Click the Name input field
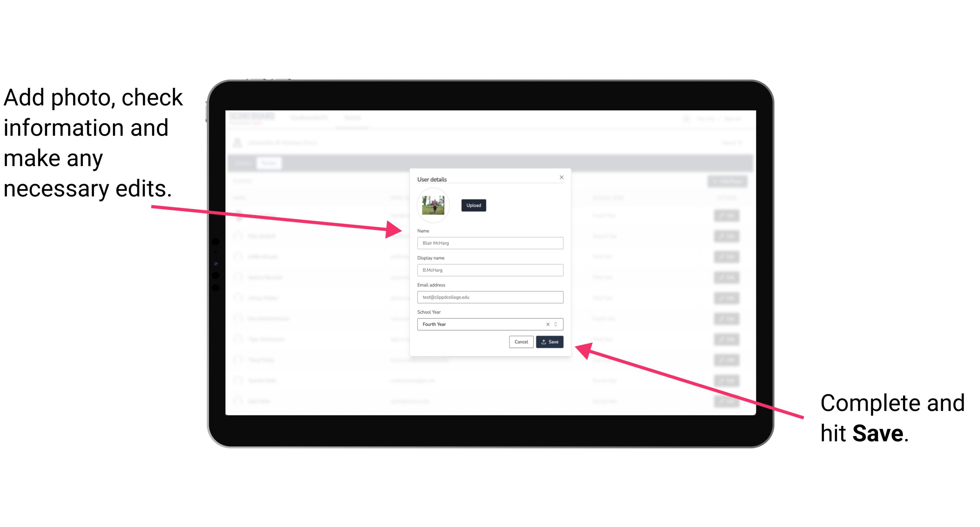The width and height of the screenshot is (980, 527). [x=490, y=243]
